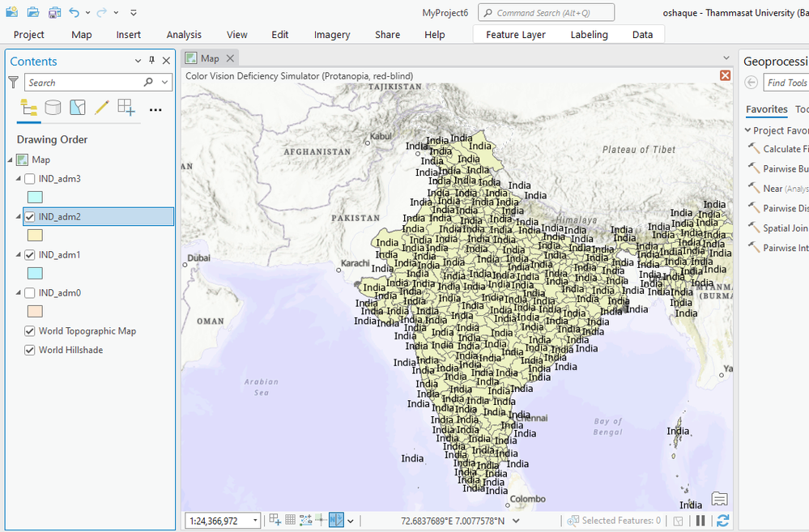The width and height of the screenshot is (809, 532).
Task: Open the Analysis ribbon tab
Action: tap(184, 35)
